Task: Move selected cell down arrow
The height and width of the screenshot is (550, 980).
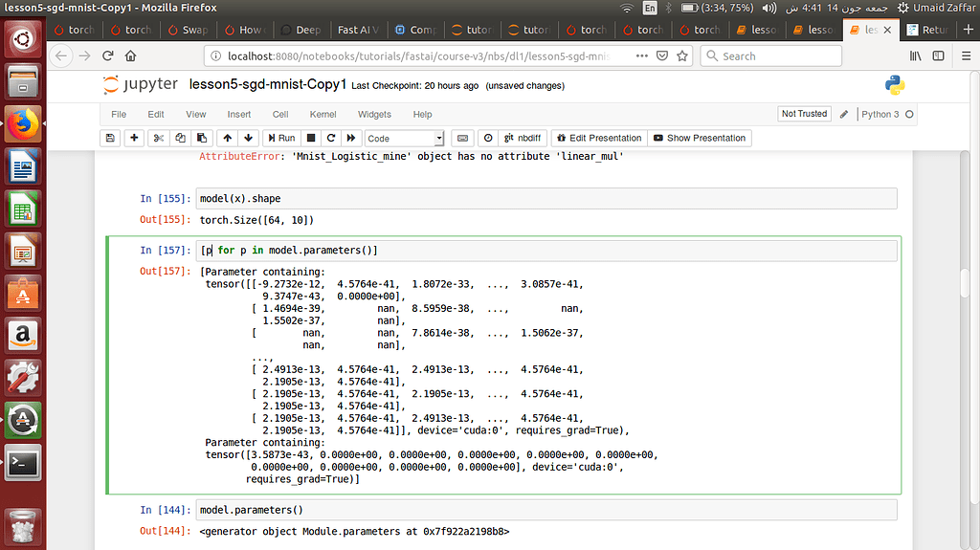Action: [x=248, y=138]
